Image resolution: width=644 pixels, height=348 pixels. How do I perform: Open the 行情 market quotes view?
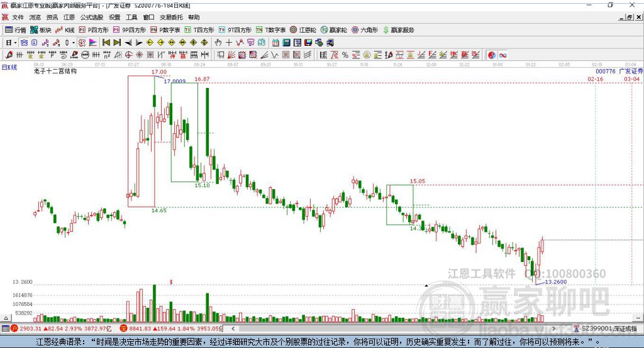tap(15, 30)
